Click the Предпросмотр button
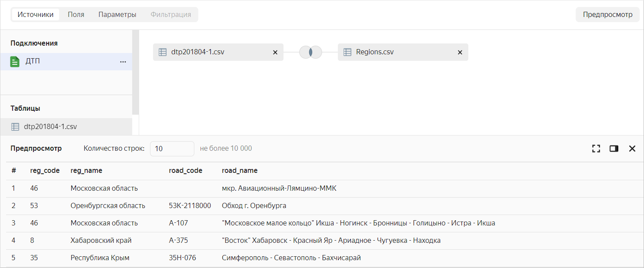This screenshot has height=268, width=644. [607, 14]
